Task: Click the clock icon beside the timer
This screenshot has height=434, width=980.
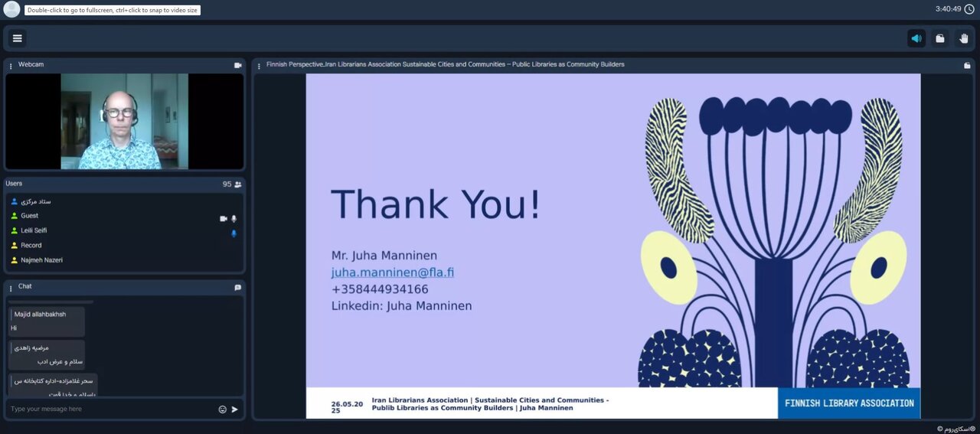Action: 969,9
